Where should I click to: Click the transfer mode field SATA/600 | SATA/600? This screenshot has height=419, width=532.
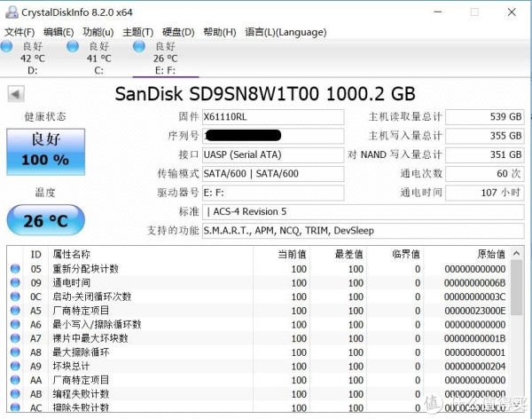pos(273,174)
